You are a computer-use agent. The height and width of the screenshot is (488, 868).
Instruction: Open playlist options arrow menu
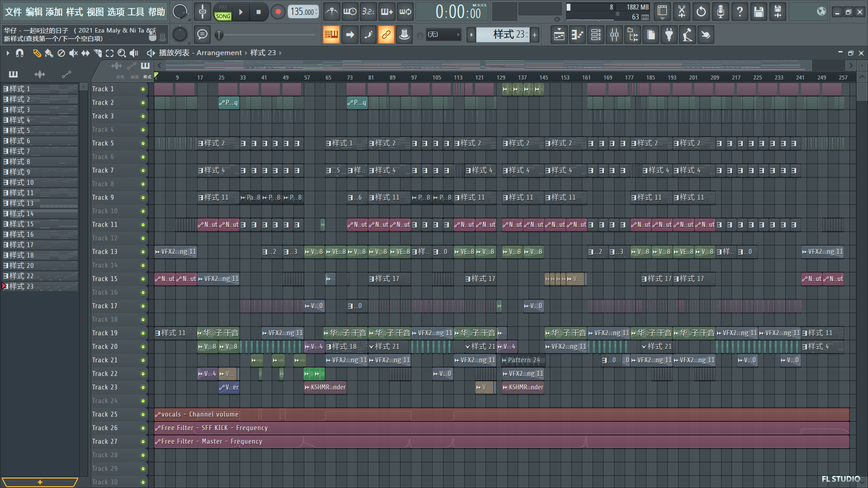pos(8,53)
